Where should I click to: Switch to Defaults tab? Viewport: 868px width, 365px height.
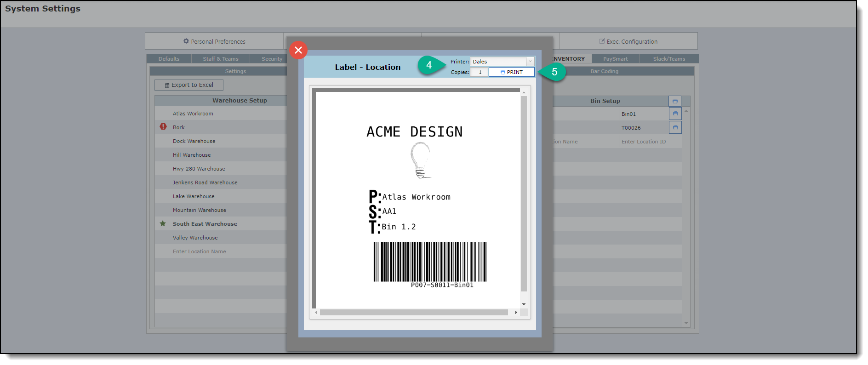click(169, 59)
